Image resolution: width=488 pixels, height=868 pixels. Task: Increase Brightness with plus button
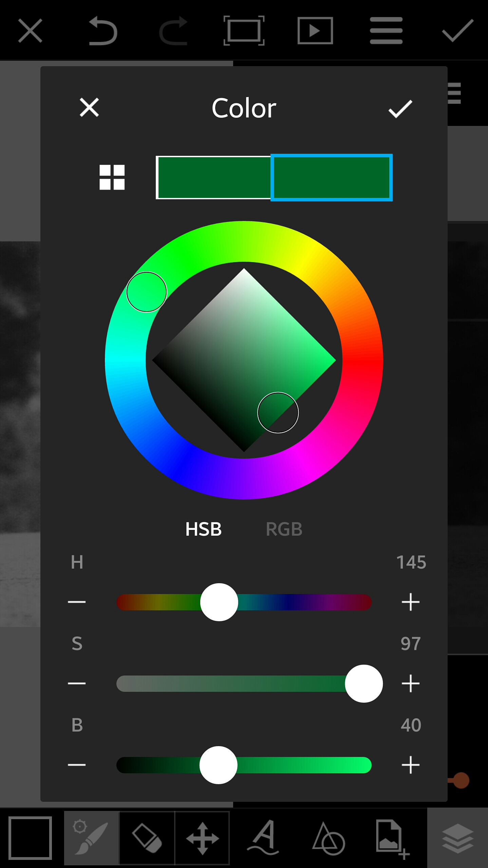(x=411, y=765)
